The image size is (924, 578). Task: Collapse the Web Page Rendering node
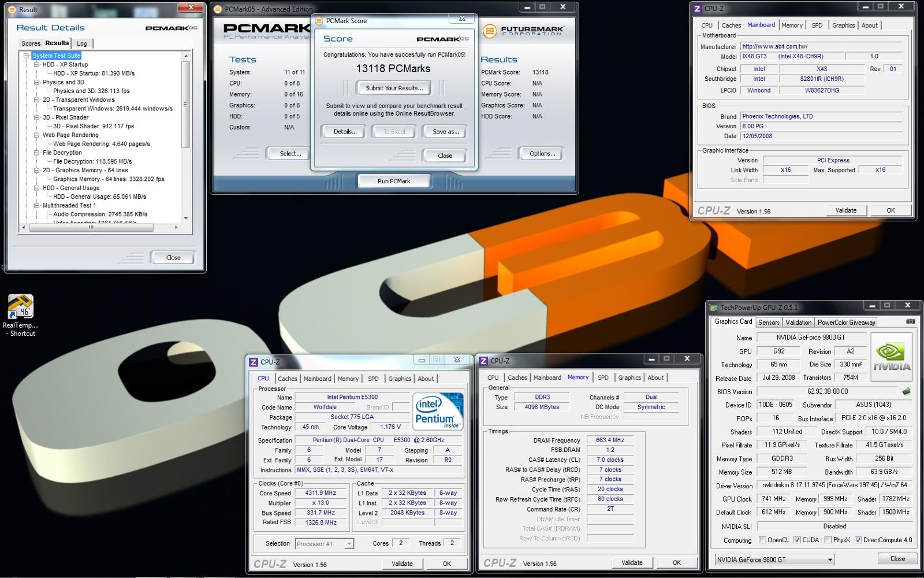pos(36,135)
